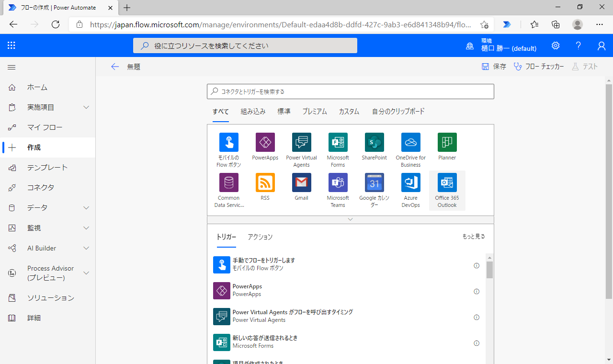
Task: Open browser collections icon
Action: click(556, 24)
